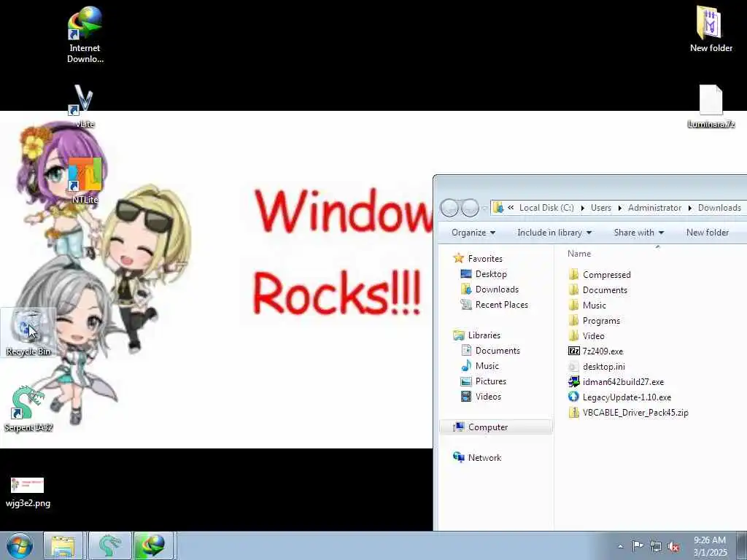This screenshot has height=560, width=747.
Task: Open the SerpentIA32 desktop shortcut
Action: 28,408
